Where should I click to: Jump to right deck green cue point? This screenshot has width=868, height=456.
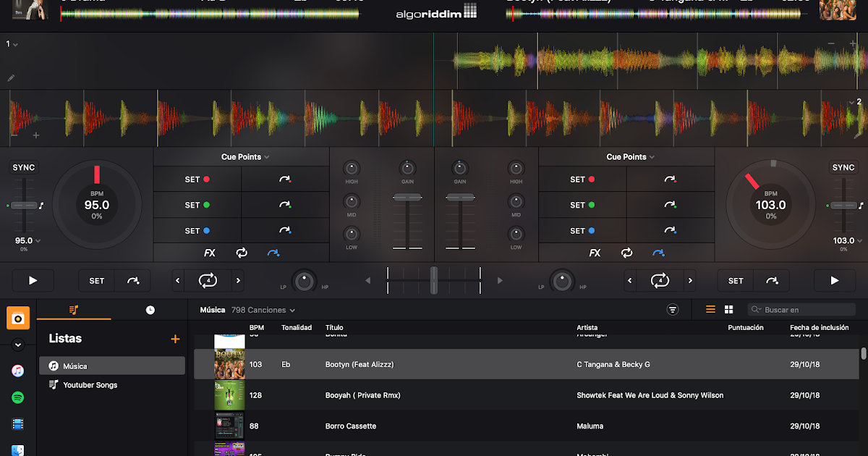coord(671,205)
